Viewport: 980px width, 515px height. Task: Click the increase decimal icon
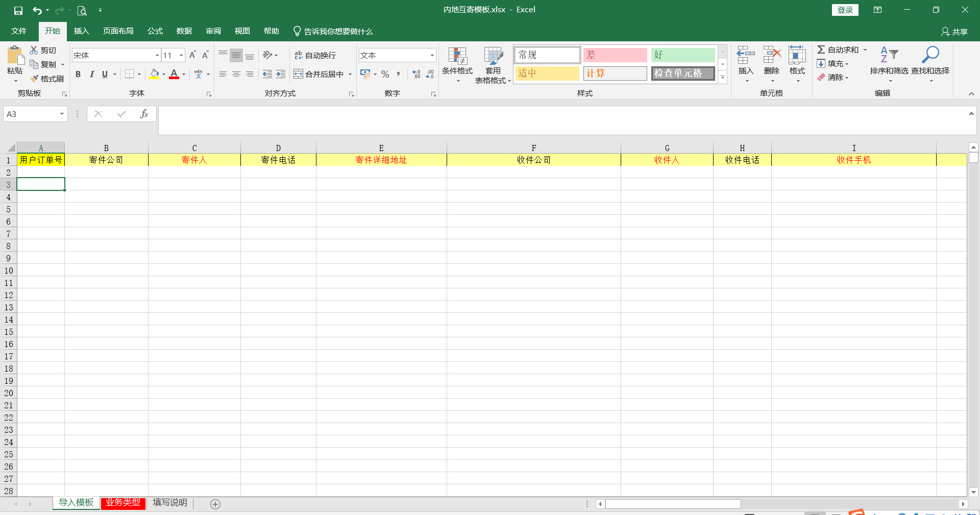(x=416, y=74)
